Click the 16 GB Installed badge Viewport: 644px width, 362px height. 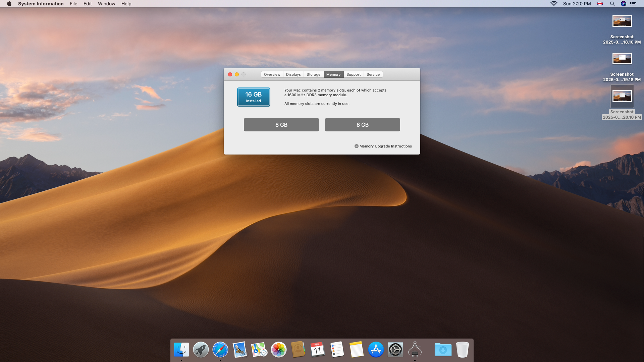tap(254, 97)
